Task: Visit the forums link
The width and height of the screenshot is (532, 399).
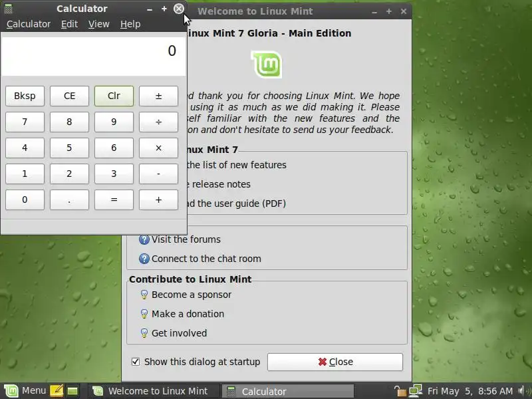Action: [x=186, y=239]
